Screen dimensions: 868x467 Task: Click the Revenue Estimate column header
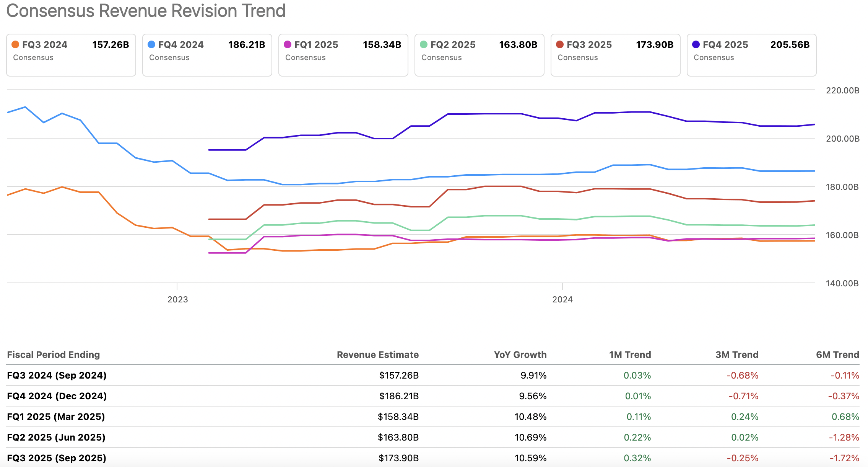[377, 355]
